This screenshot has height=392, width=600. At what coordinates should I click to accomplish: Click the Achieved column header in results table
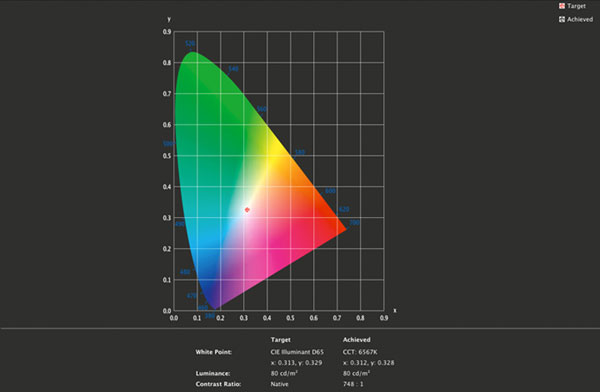[x=356, y=340]
